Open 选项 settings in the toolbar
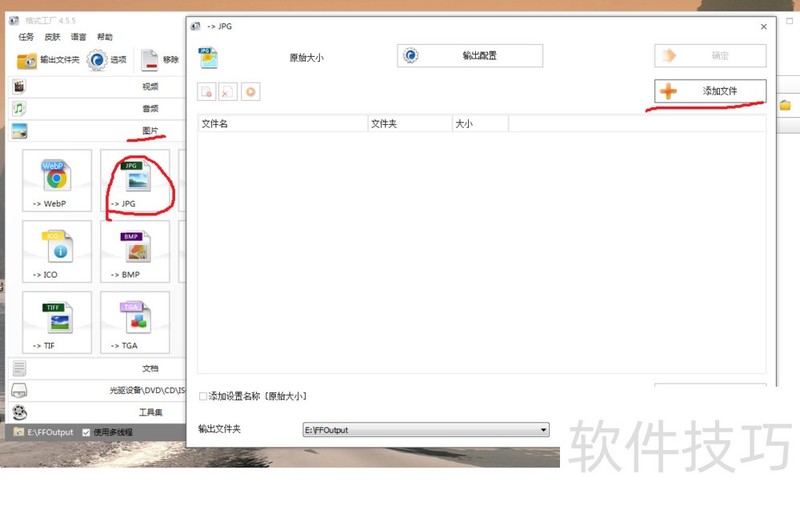This screenshot has width=800, height=506. pyautogui.click(x=106, y=60)
